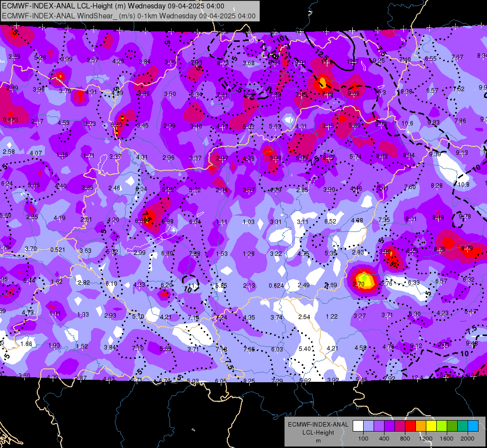487x448 pixels.
Task: Click the wind shear value 4.07
Action: click(36, 153)
